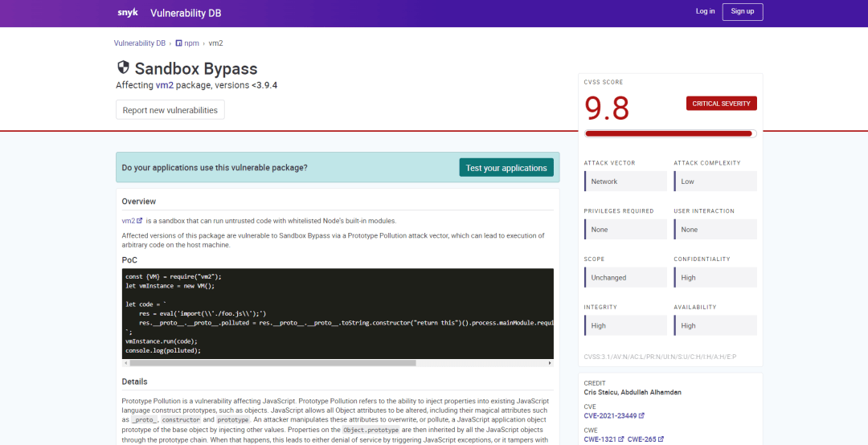Click 'Do your applications use this vulnerable package?' text
This screenshot has width=868, height=445.
coord(215,168)
